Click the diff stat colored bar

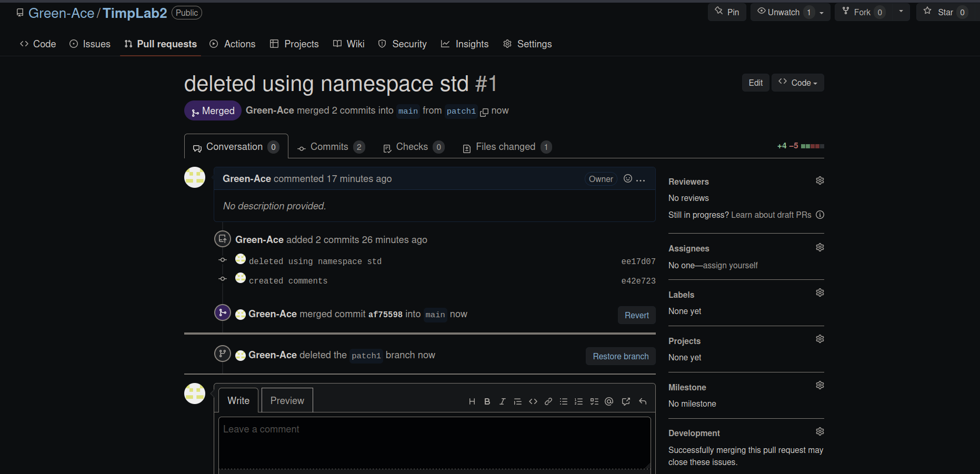coord(813,146)
